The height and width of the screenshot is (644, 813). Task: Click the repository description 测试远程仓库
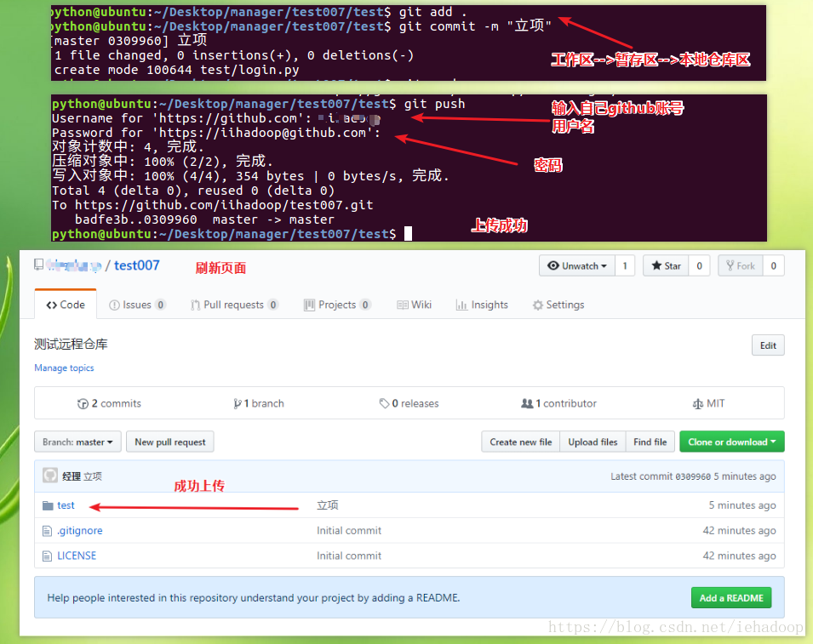click(x=71, y=344)
